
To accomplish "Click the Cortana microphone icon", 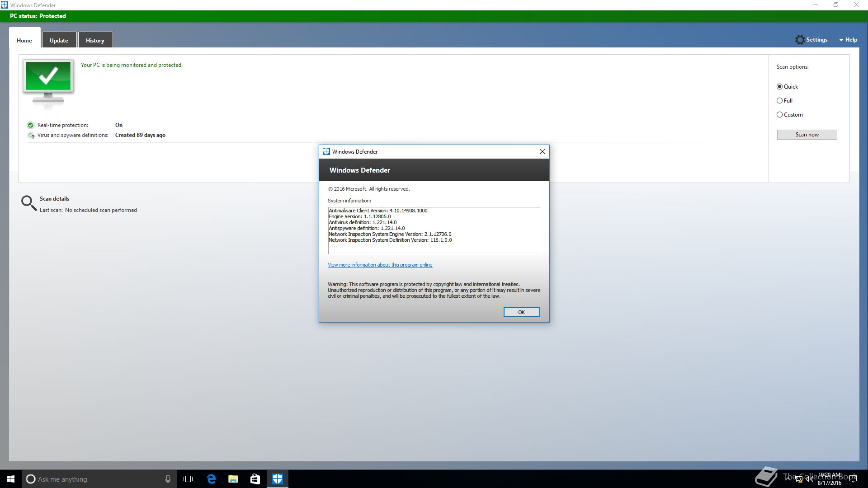I will (168, 479).
